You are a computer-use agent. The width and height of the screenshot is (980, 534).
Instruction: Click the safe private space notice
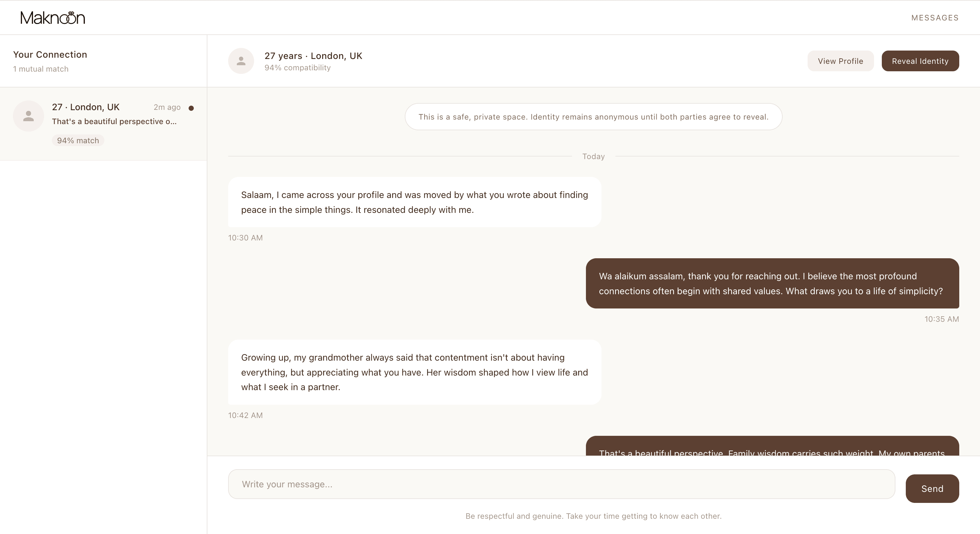[593, 117]
